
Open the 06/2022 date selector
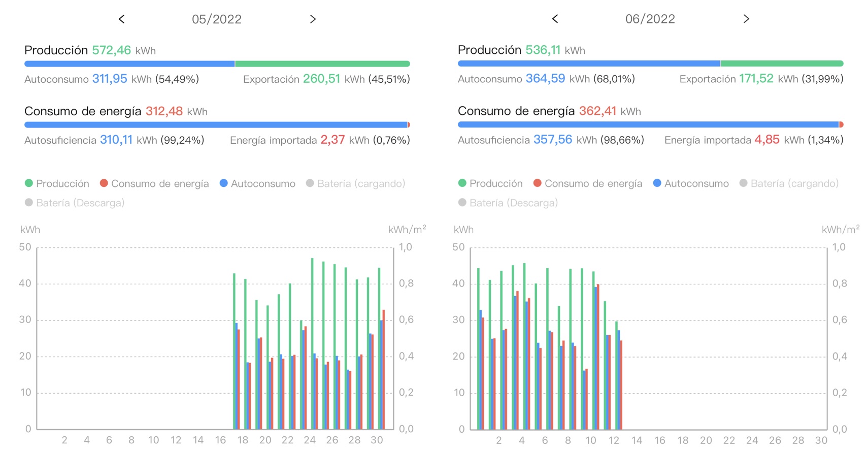tap(650, 19)
